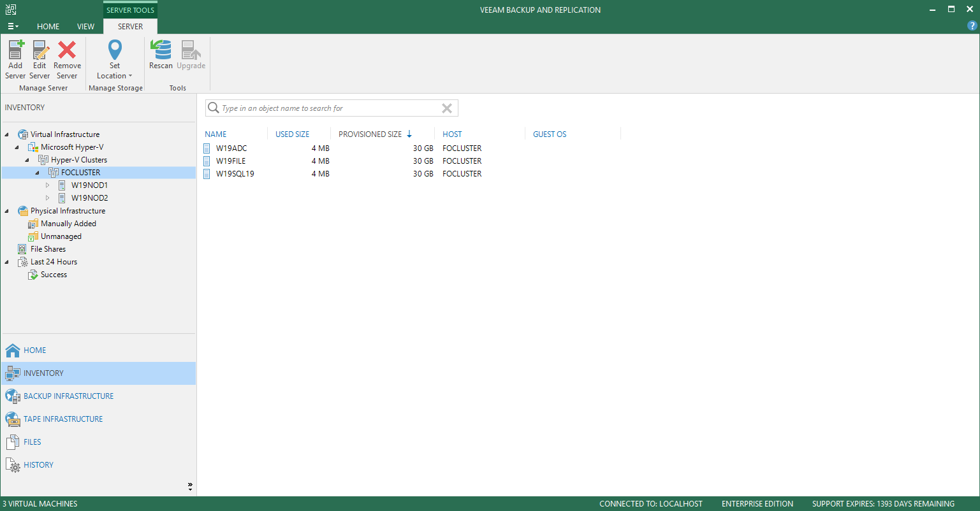Go to the INVENTORY navigation pane

coord(98,373)
